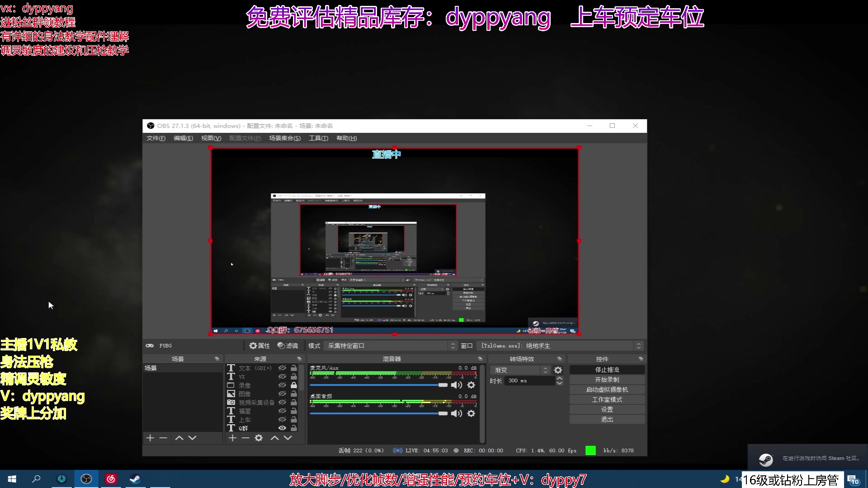The width and height of the screenshot is (868, 488).
Task: Toggle lock on Q群 source
Action: 294,428
